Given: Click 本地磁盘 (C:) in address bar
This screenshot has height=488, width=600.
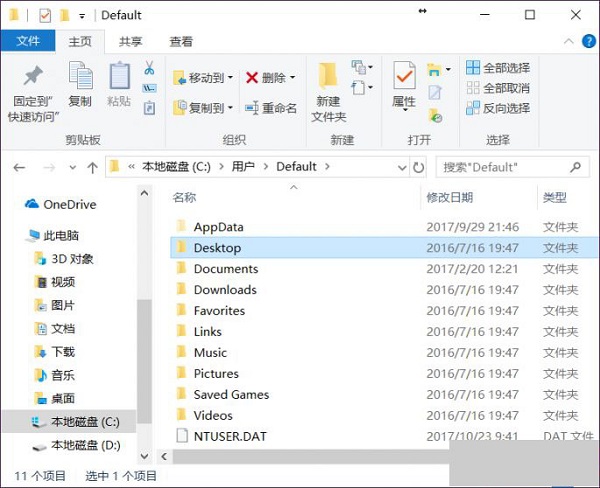Looking at the screenshot, I should coord(176,166).
